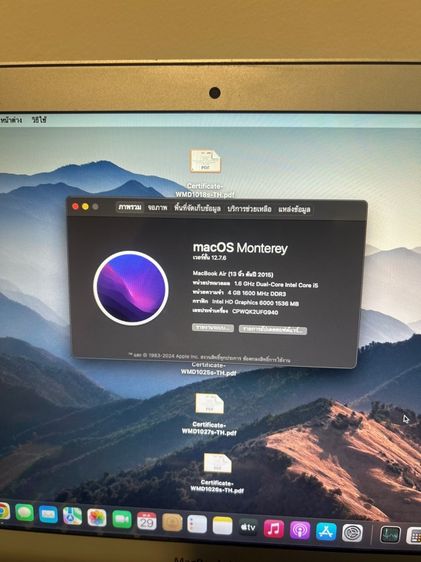This screenshot has height=562, width=421.
Task: Click the serial number value
Action: pyautogui.click(x=255, y=311)
